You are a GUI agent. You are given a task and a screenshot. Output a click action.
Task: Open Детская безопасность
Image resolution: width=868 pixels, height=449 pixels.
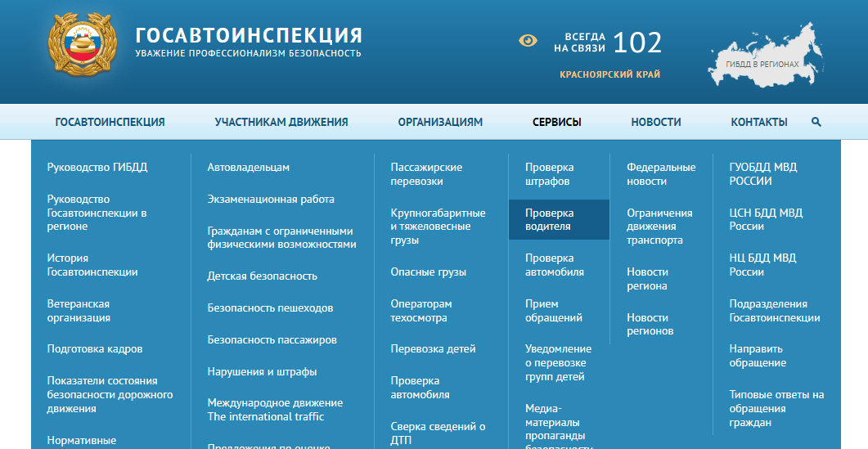262,276
